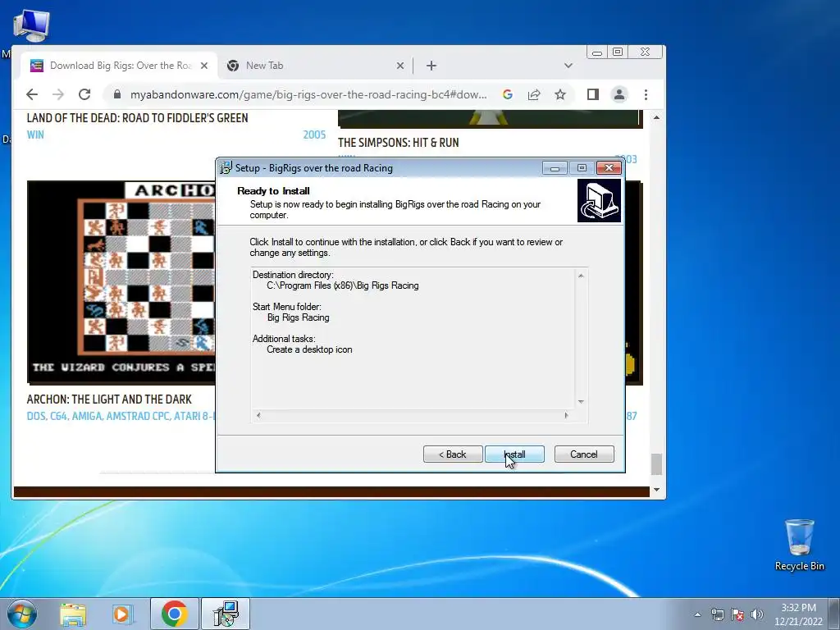The image size is (840, 630).
Task: Click destination path C:\Program Files (x86)\Big Rigs Racing
Action: [x=343, y=285]
